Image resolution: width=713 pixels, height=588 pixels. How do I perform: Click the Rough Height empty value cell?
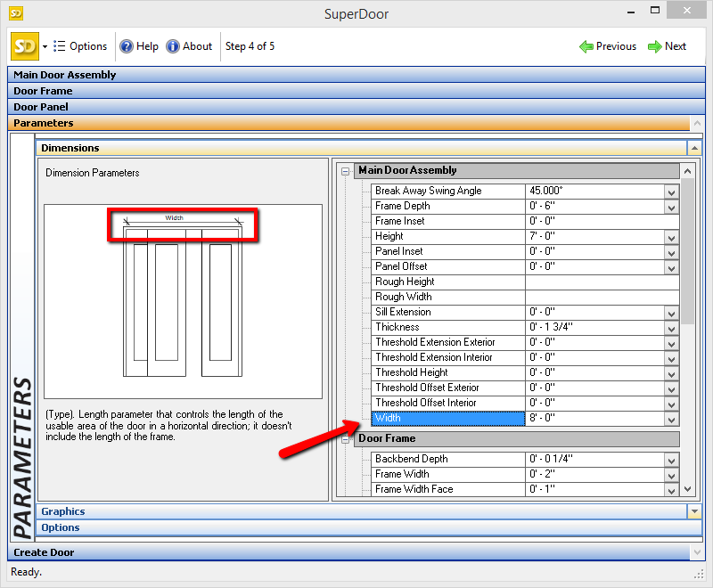[602, 282]
